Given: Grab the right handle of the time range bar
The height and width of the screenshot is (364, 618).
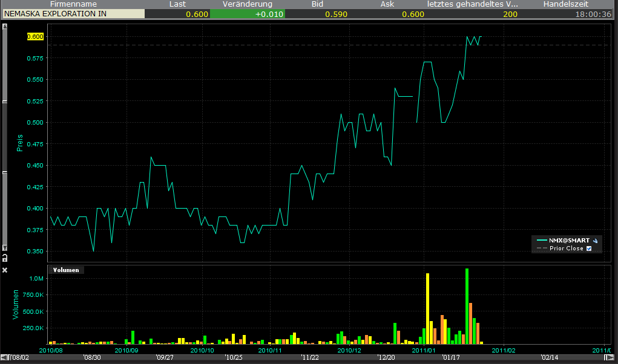Looking at the screenshot, I should tap(606, 357).
